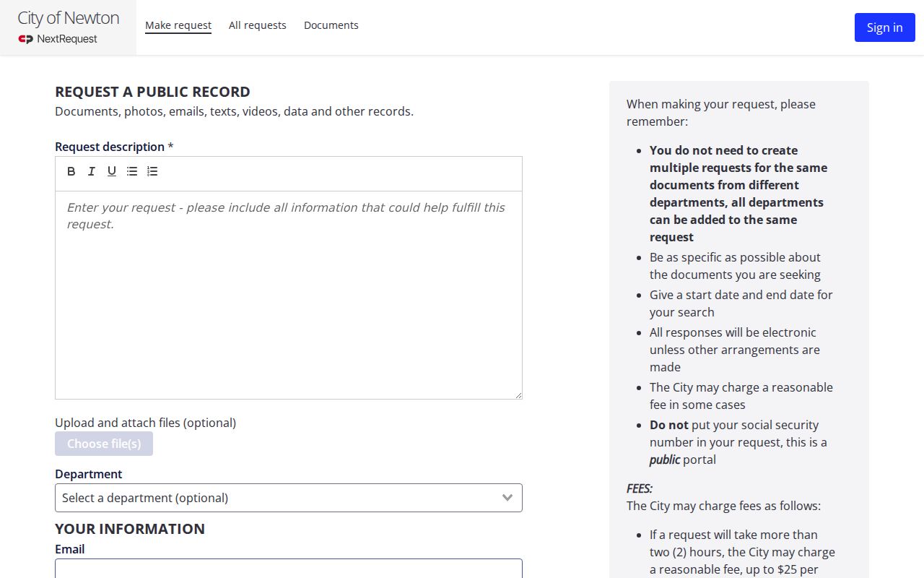This screenshot has width=924, height=578.
Task: Click the 'Email' field label
Action: [70, 549]
